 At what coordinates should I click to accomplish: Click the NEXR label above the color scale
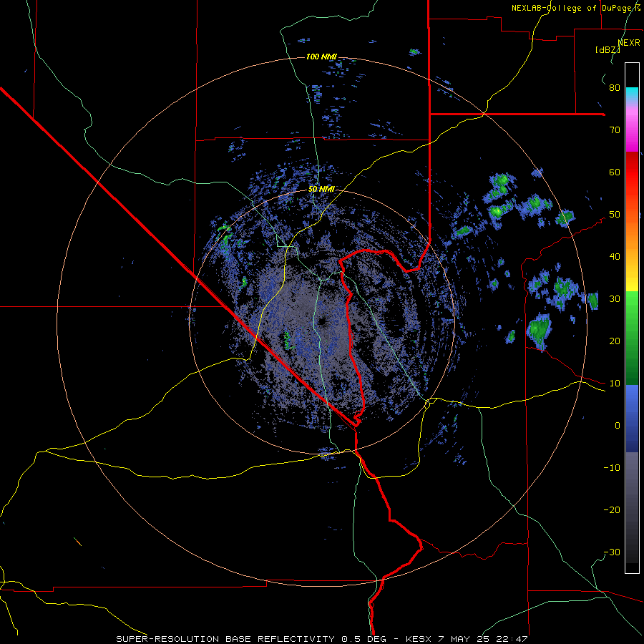629,43
